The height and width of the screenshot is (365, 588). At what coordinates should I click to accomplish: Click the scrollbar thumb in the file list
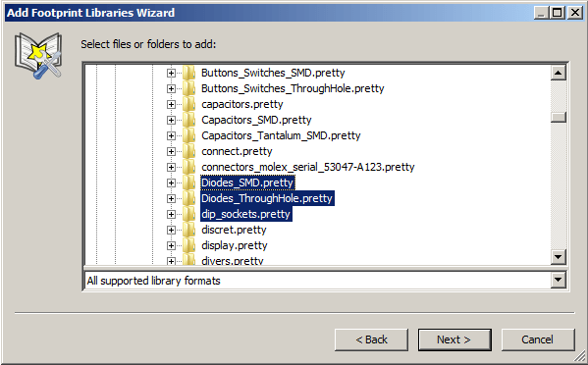coord(558,118)
